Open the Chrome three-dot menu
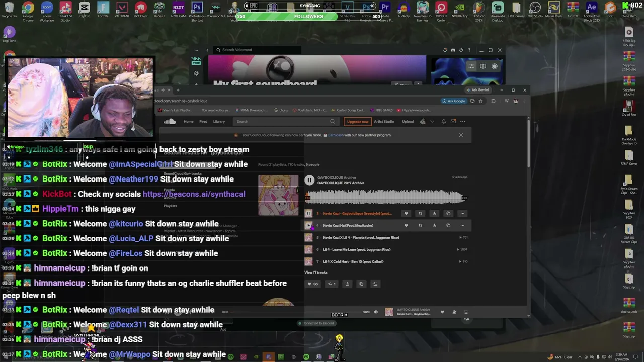 pos(525,101)
